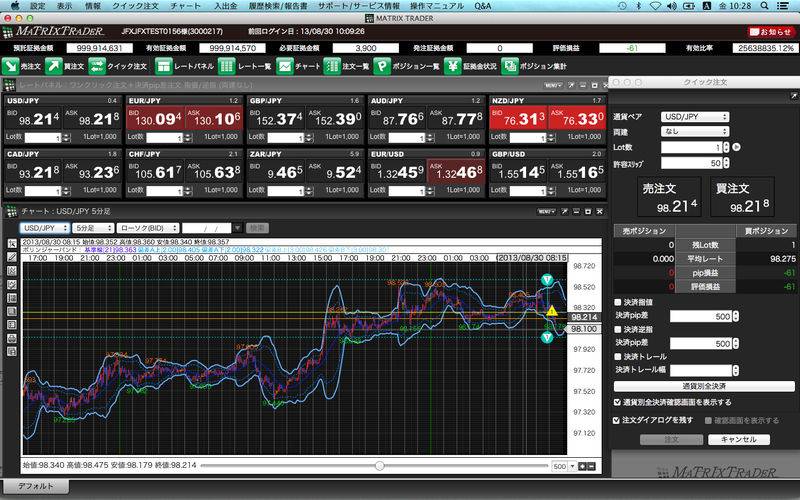The width and height of the screenshot is (800, 500).
Task: Toggle 通貨別全決済確認画面を表示する checkbox
Action: [x=617, y=403]
